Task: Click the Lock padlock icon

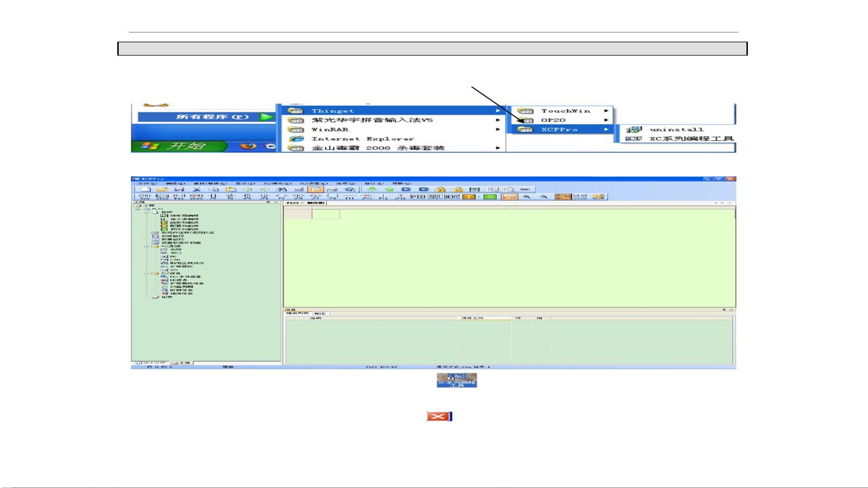Action: (x=441, y=189)
